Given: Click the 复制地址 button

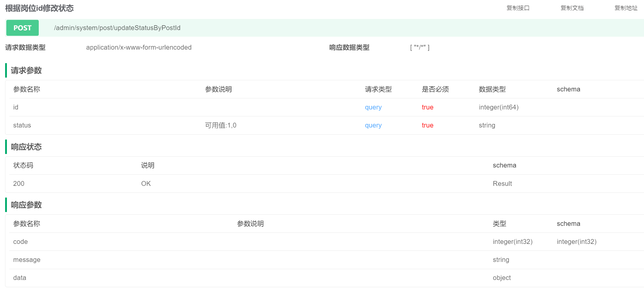Looking at the screenshot, I should pos(626,8).
